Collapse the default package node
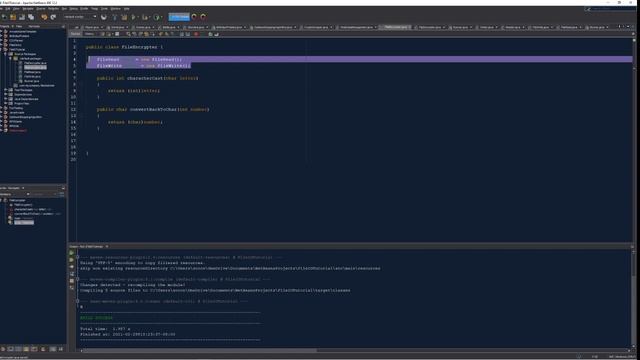Image resolution: width=640 pixels, height=360 pixels. tap(11, 58)
